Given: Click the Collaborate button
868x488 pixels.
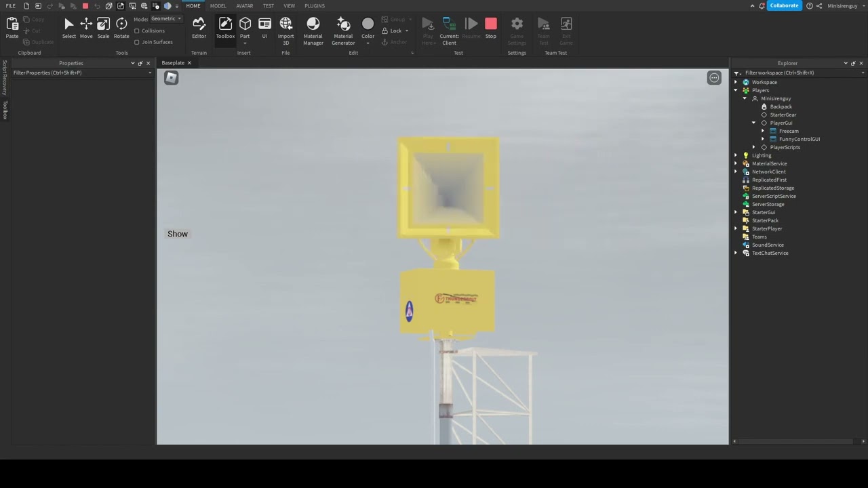Looking at the screenshot, I should pos(784,5).
